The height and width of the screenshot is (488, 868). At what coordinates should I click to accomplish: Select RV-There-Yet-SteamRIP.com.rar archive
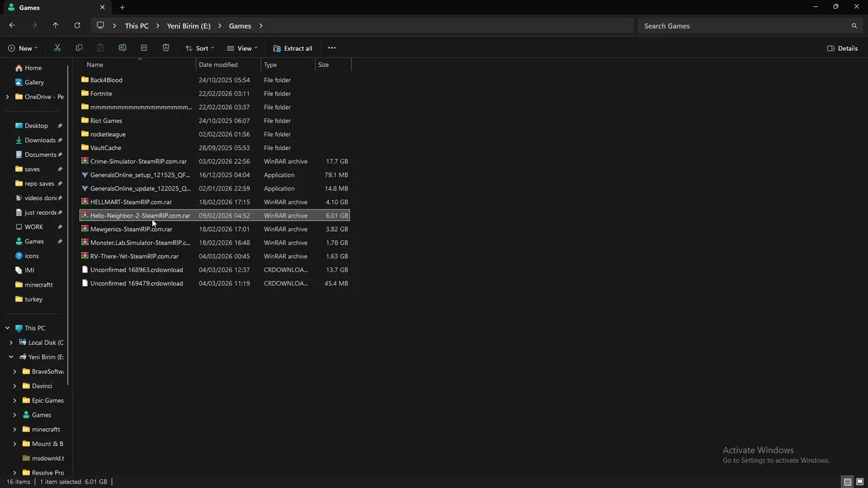214,256
